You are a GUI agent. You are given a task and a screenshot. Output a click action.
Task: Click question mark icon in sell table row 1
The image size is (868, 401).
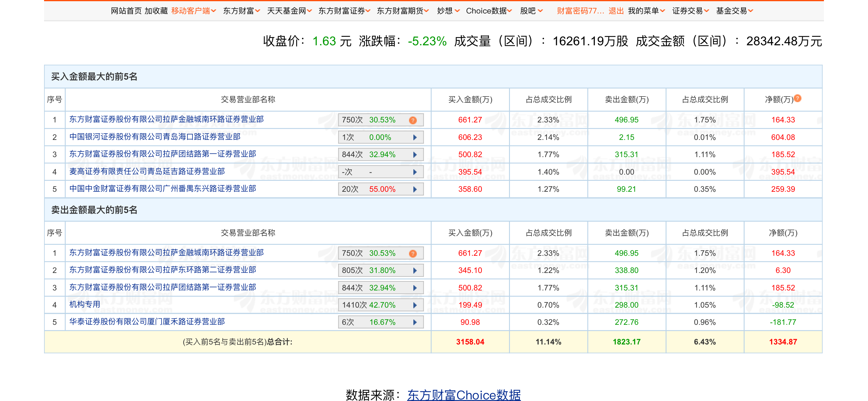413,254
